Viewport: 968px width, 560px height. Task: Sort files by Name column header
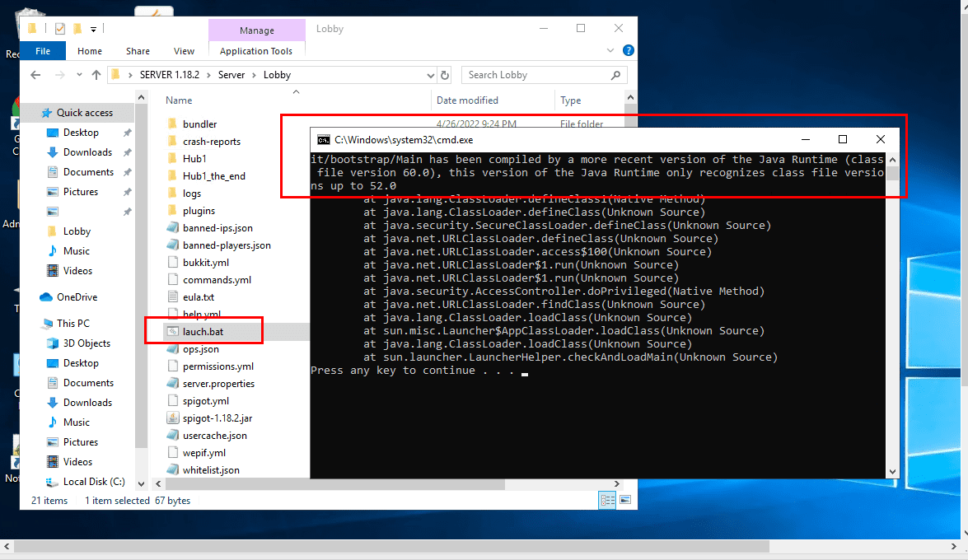179,100
